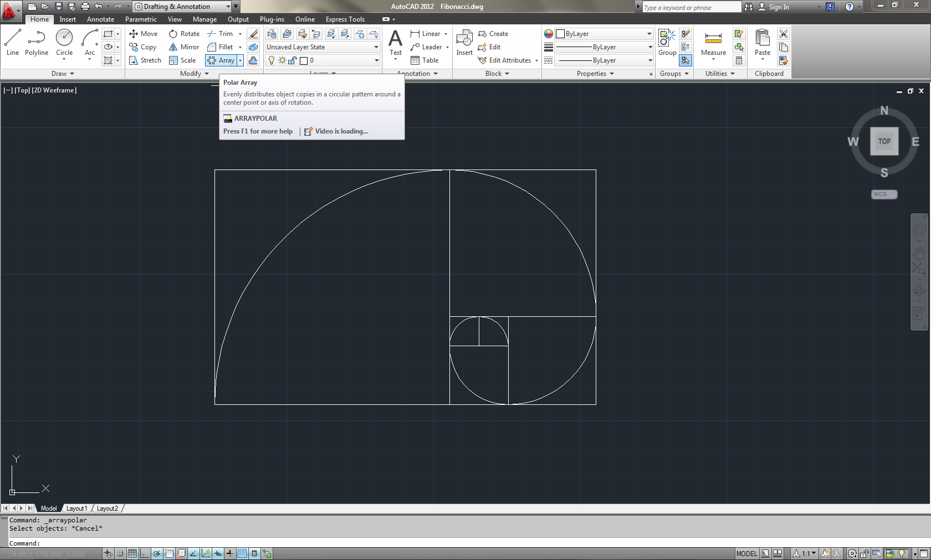Click the Array tool button
The image size is (931, 560).
pyautogui.click(x=221, y=60)
